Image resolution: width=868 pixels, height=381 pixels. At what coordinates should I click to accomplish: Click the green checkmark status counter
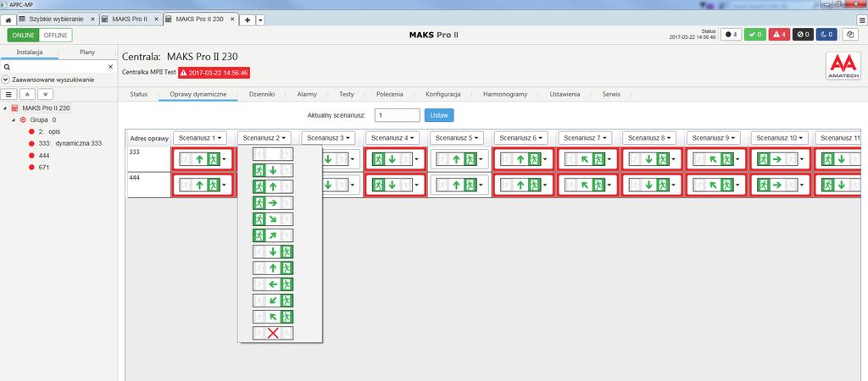754,34
